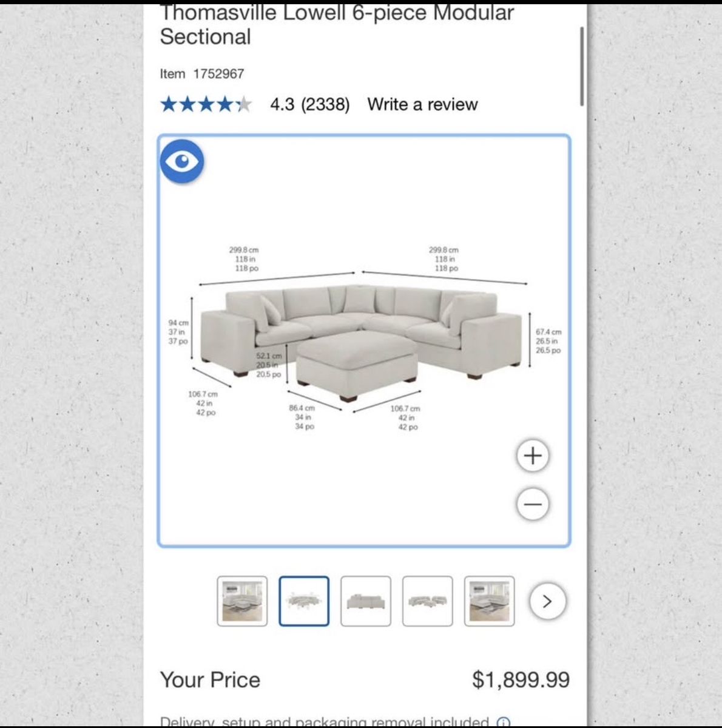This screenshot has width=722, height=728.
Task: Open the 2338 reviews count
Action: coord(325,104)
